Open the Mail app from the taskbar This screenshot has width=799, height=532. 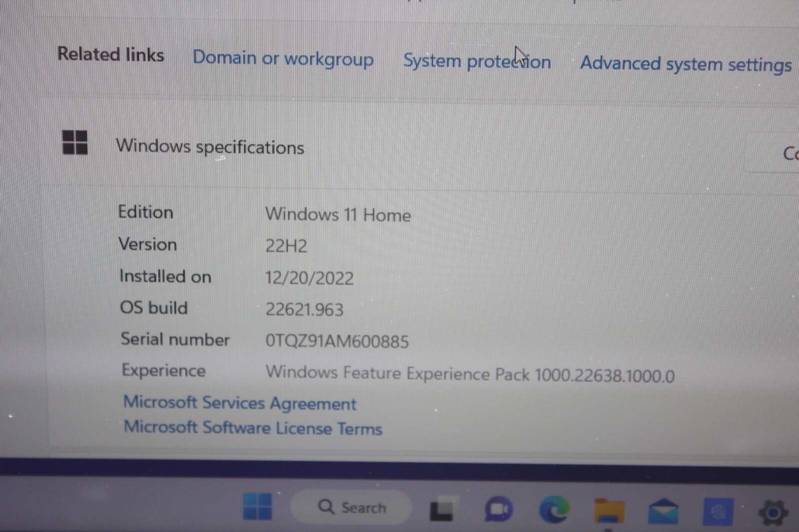(x=663, y=512)
